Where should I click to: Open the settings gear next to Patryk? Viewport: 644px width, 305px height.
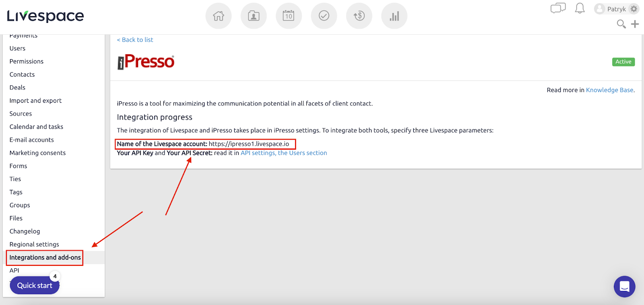click(634, 9)
